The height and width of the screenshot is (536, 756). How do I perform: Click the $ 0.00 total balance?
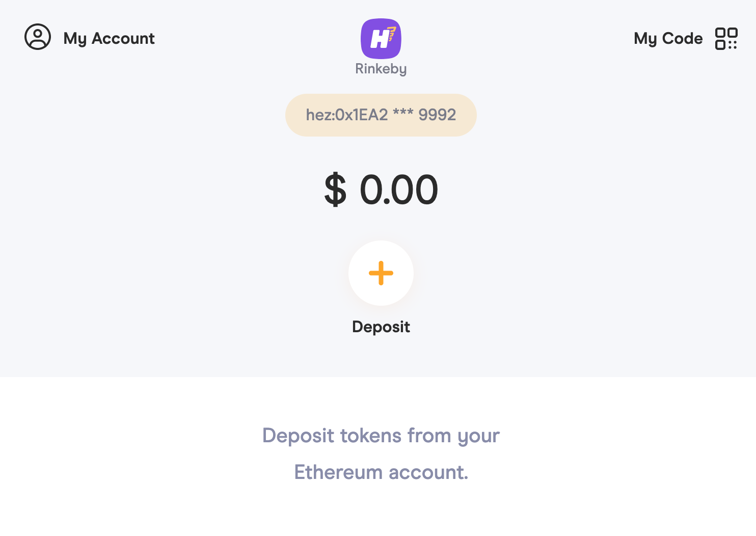381,190
